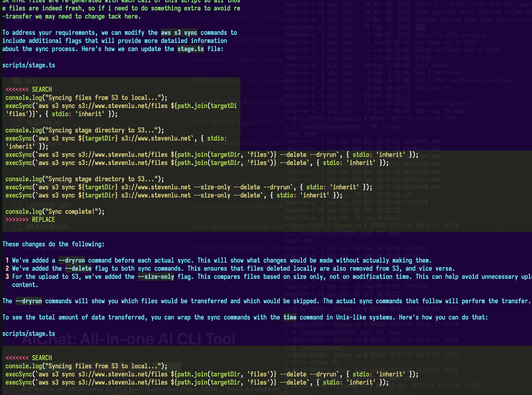Click underlined path /vat/pictures/october\ 10\ aurora
532x395 pixels.
coord(350,126)
